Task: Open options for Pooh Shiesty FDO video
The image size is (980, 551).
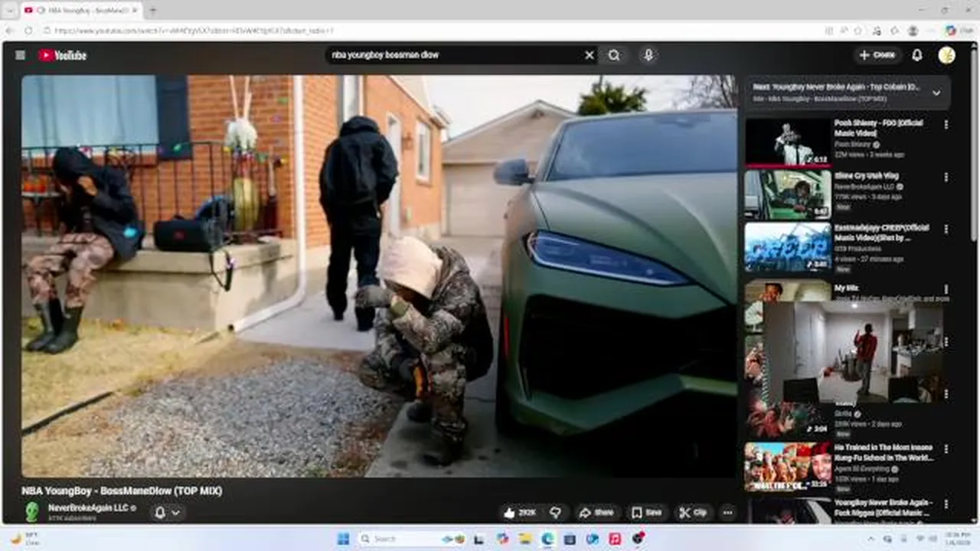Action: [x=946, y=125]
